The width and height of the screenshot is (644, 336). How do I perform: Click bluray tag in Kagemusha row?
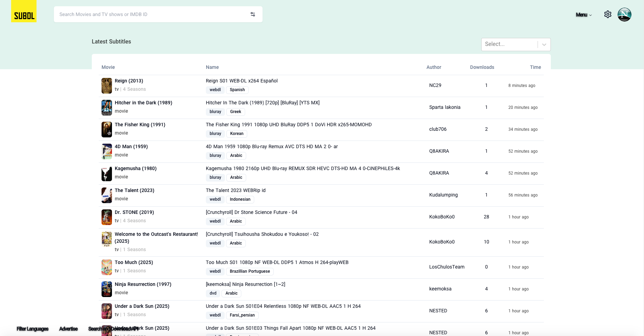(x=215, y=177)
